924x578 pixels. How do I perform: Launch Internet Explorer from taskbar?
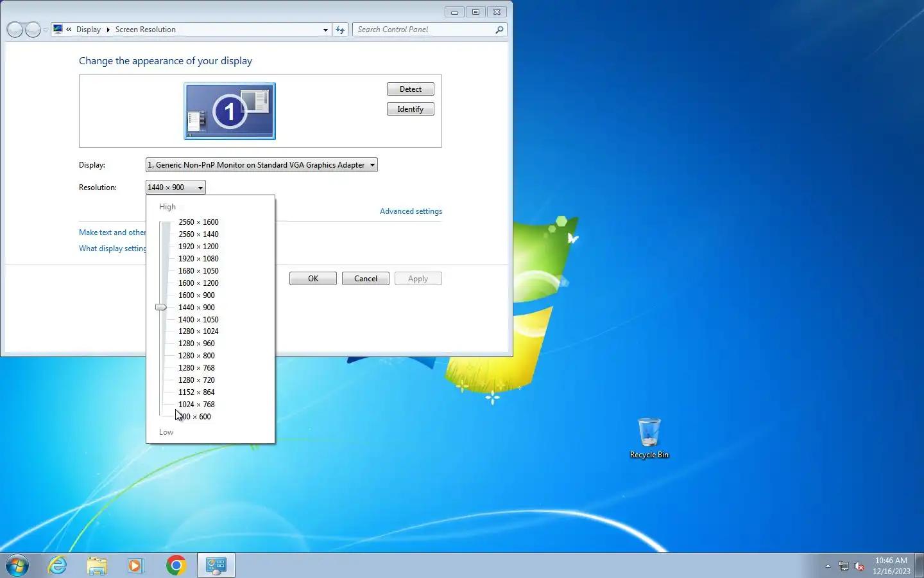[58, 565]
